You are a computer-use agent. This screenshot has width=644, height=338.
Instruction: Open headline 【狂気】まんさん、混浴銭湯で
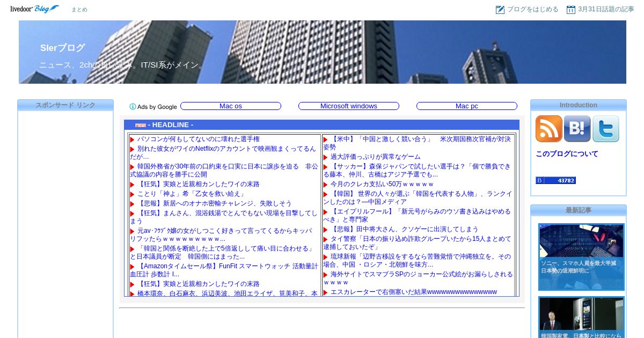224,217
